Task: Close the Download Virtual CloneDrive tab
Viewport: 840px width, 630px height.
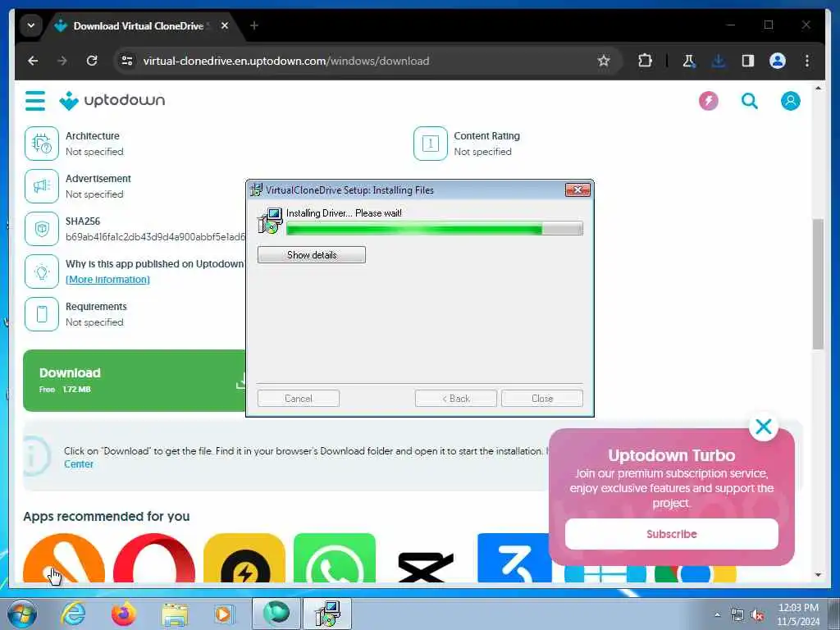Action: 225,25
